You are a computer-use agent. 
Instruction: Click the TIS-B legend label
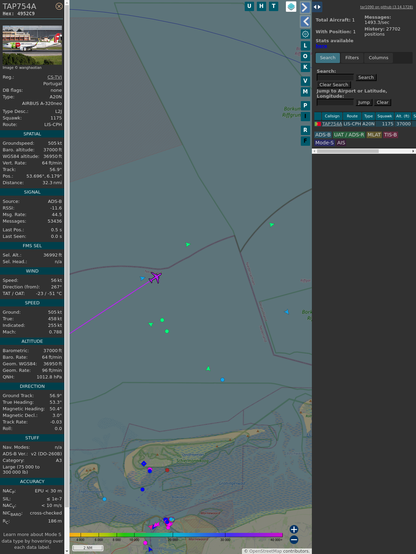[x=390, y=135]
